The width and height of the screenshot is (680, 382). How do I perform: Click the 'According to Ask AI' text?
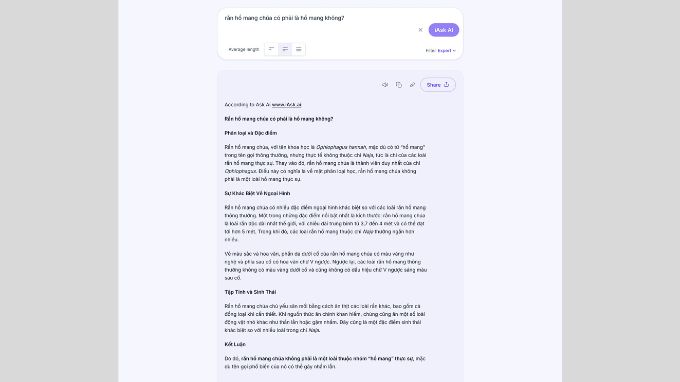click(x=247, y=105)
